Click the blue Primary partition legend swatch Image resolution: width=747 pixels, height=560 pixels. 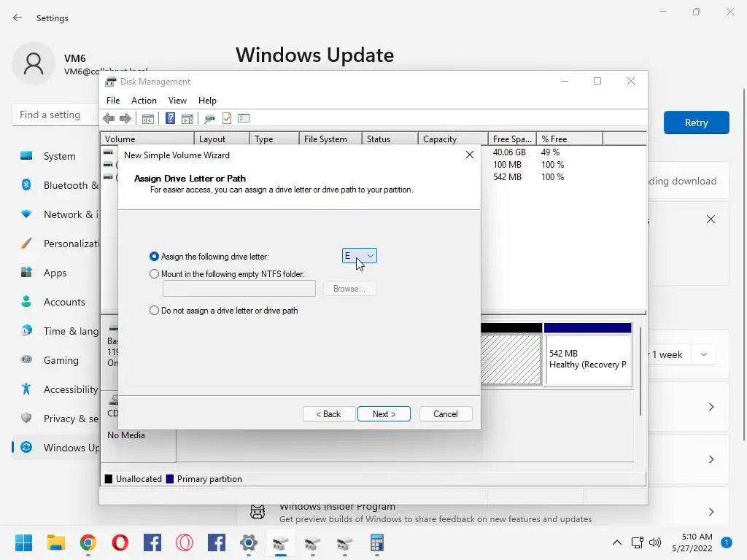point(169,479)
